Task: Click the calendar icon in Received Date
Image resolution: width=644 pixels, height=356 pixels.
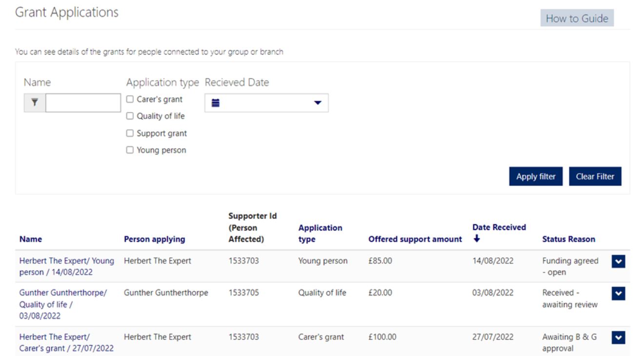Action: pos(216,103)
